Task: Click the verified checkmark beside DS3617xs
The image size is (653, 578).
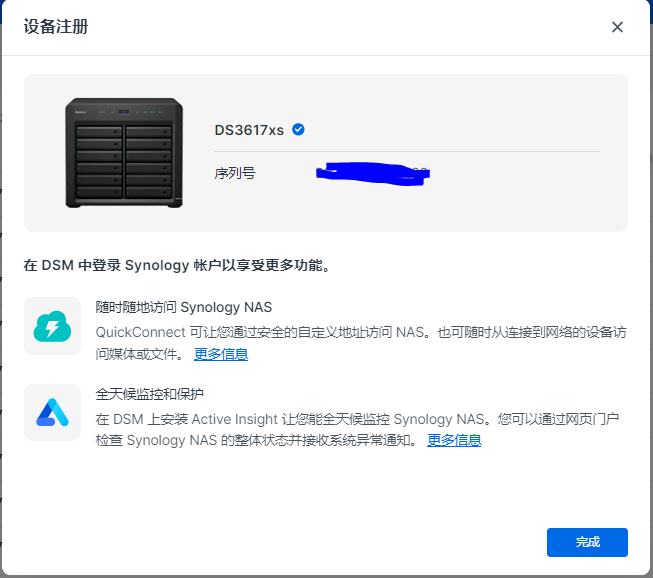Action: tap(298, 130)
